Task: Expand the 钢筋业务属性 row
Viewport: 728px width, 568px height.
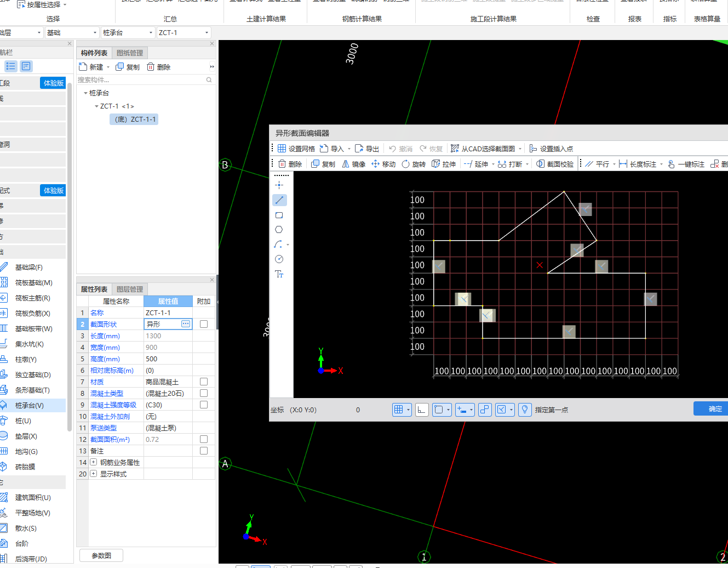Action: (x=94, y=462)
